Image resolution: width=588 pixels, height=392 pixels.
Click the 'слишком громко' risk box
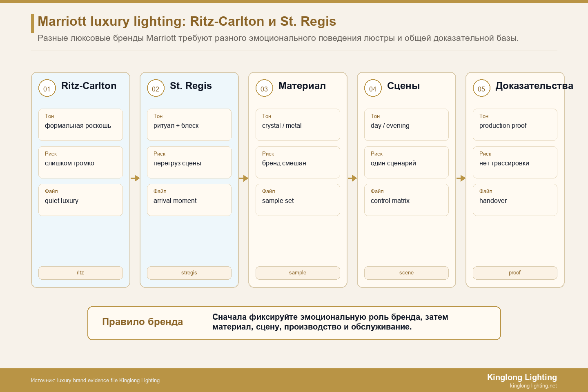pos(80,162)
